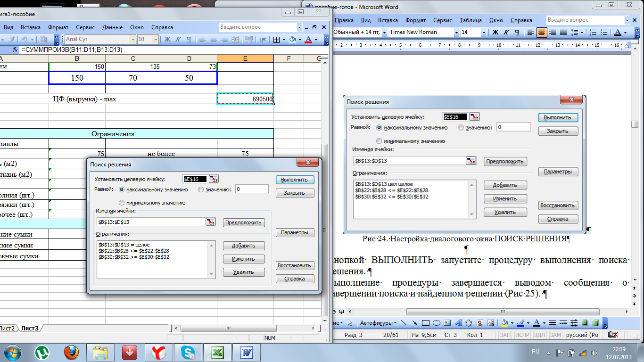The height and width of the screenshot is (362, 644).
Task: Click target cell range picker in Excel dialog
Action: point(214,179)
